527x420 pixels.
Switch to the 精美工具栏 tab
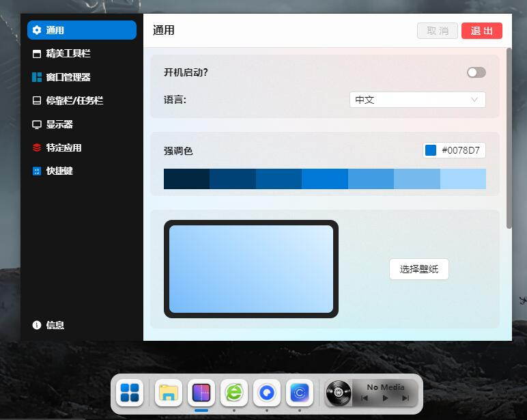(x=68, y=53)
